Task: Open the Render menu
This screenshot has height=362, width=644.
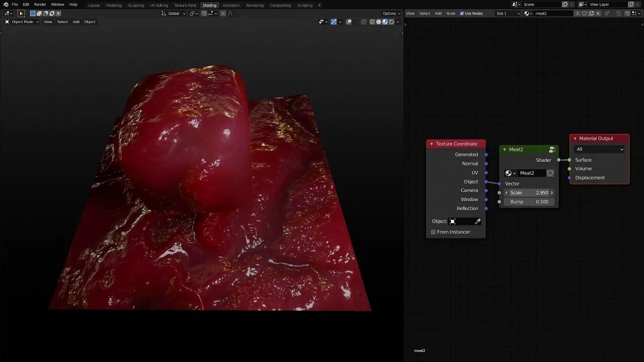Action: pyautogui.click(x=40, y=5)
